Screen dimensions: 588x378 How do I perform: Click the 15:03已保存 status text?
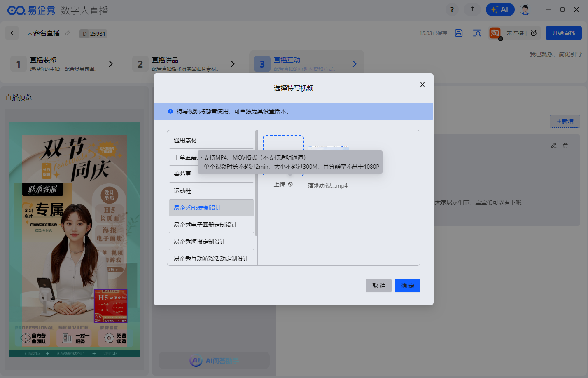[433, 33]
